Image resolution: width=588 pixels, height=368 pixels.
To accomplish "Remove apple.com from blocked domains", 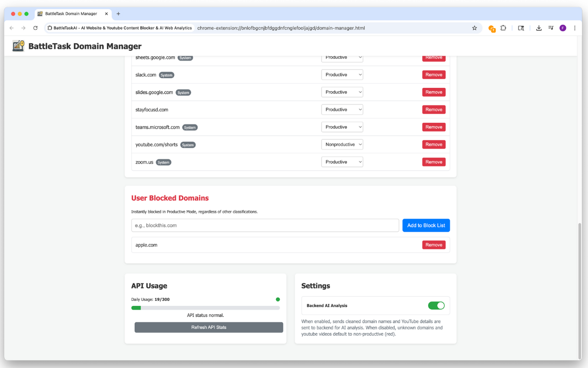I will click(434, 245).
